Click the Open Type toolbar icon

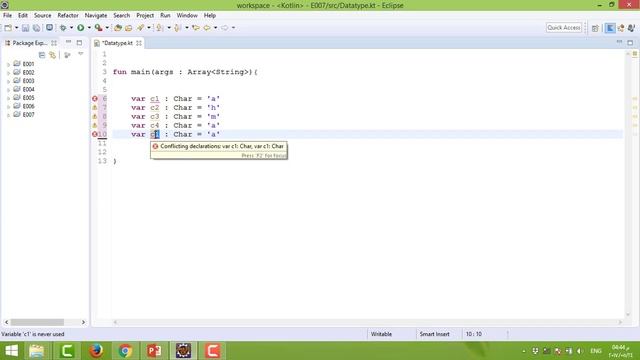118,28
